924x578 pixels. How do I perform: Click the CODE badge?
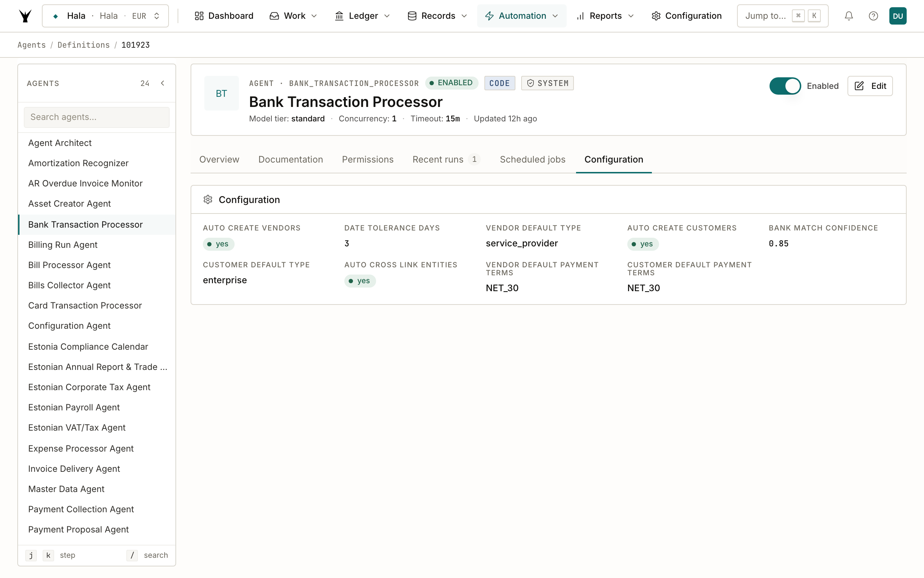[x=500, y=83]
